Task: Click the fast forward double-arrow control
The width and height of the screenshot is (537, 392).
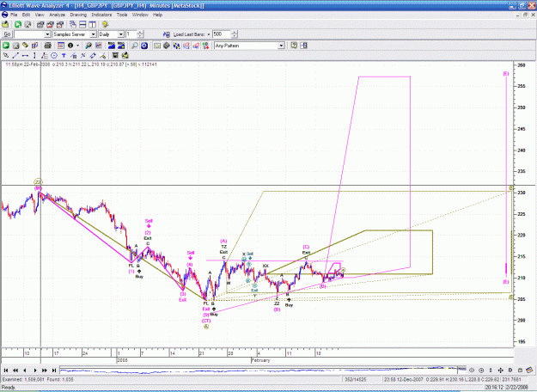Action: point(45,370)
